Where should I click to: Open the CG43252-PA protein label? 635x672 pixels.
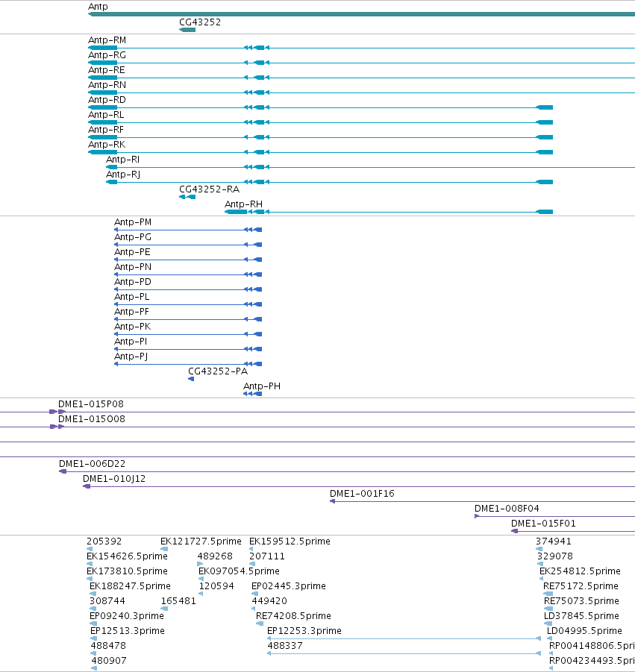218,371
